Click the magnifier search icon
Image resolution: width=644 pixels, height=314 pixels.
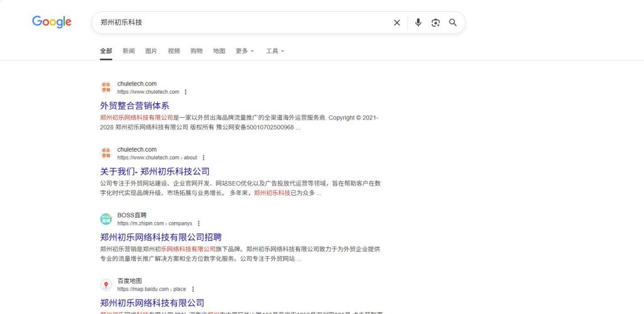453,23
